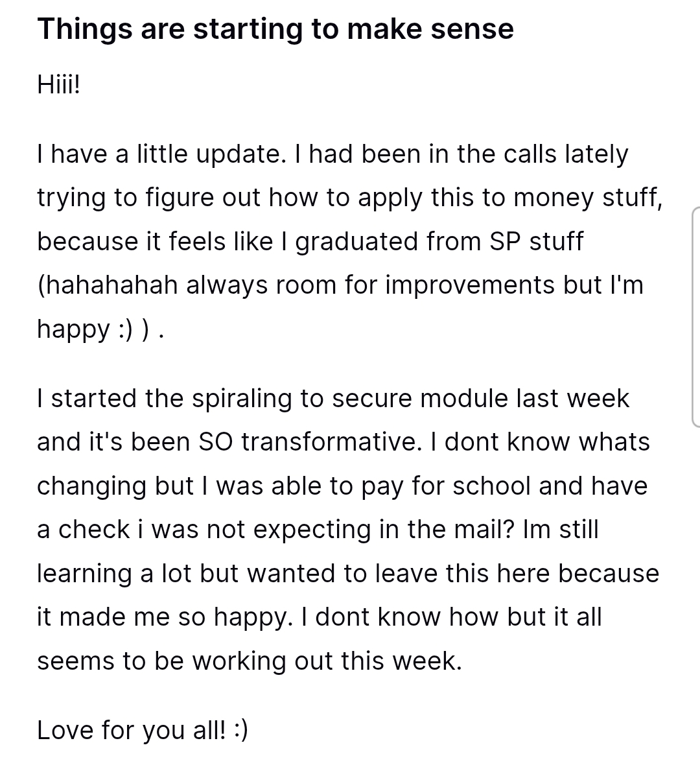Image resolution: width=700 pixels, height=767 pixels.
Task: Click the line starting 'learning a lot but wanted'
Action: [348, 573]
